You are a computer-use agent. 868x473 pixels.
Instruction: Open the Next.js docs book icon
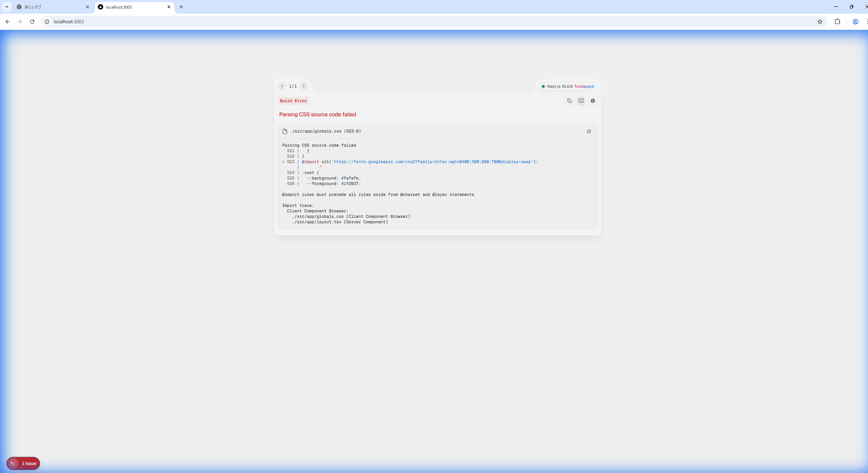coord(581,101)
